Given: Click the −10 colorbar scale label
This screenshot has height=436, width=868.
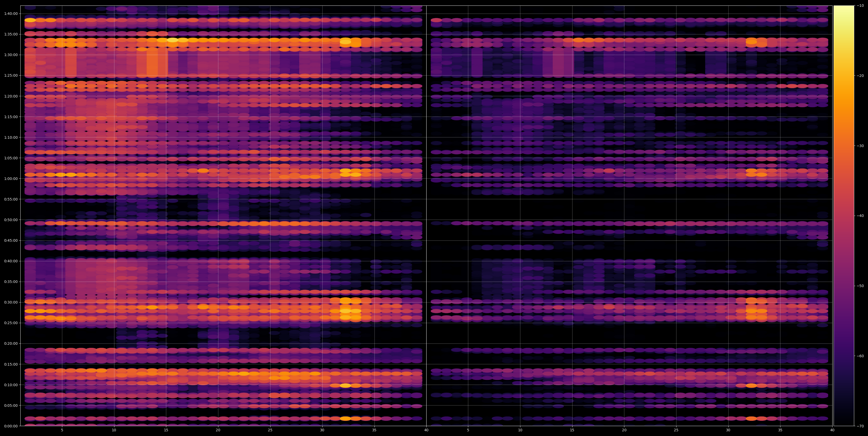Looking at the screenshot, I should pyautogui.click(x=860, y=5).
